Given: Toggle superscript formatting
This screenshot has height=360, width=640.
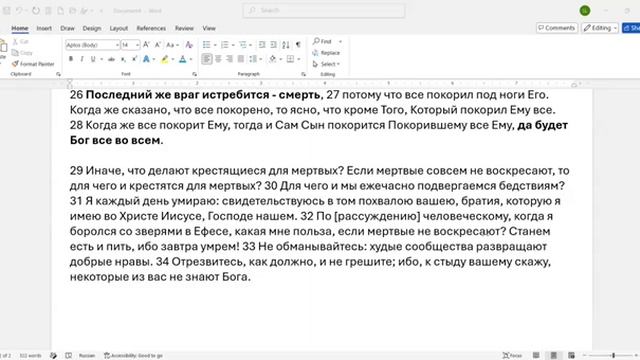Looking at the screenshot, I should [134, 59].
